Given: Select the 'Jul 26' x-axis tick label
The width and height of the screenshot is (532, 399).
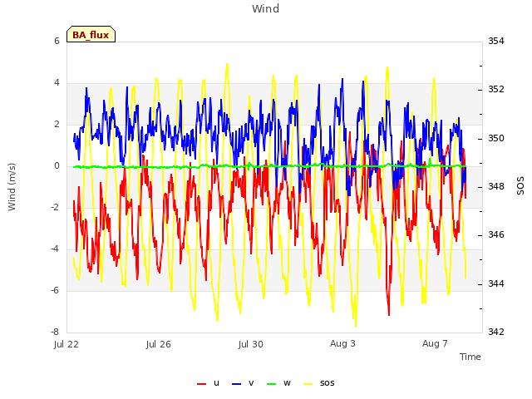Looking at the screenshot, I should [x=159, y=344].
